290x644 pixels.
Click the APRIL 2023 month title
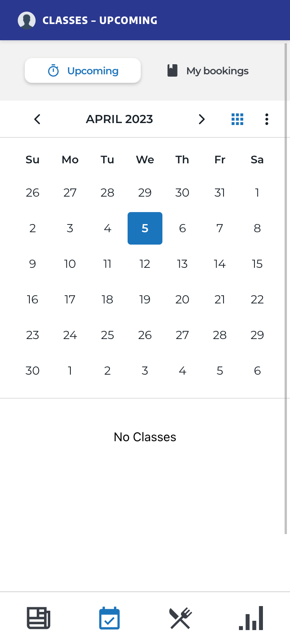tap(119, 119)
